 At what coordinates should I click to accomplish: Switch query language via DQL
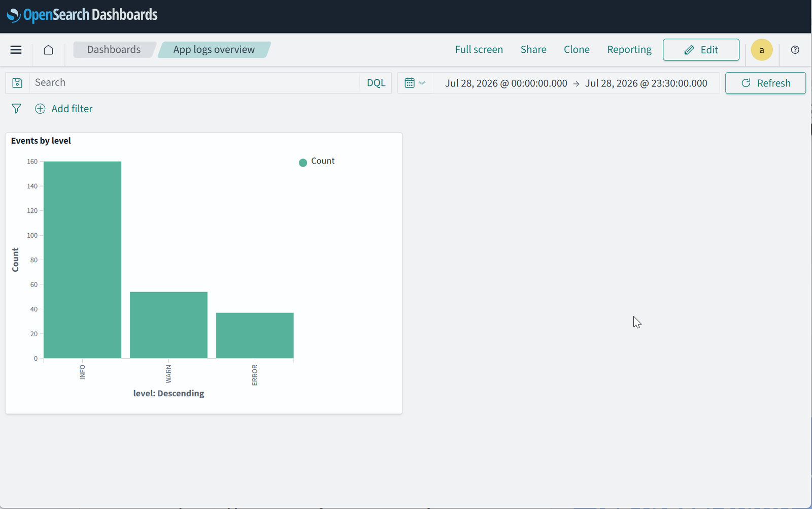click(376, 83)
